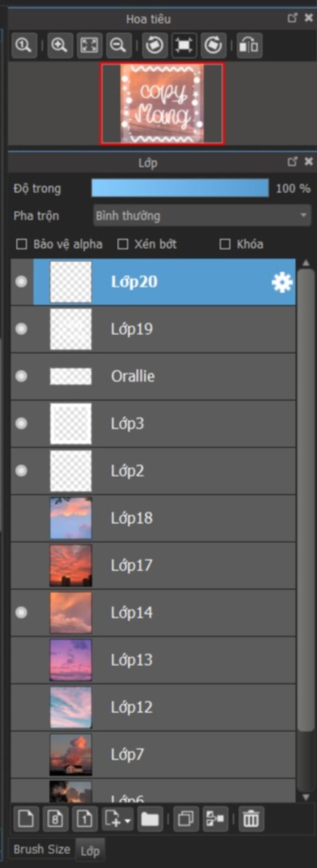Check the Xén bớt clipping option
This screenshot has height=868, width=317.
[122, 244]
